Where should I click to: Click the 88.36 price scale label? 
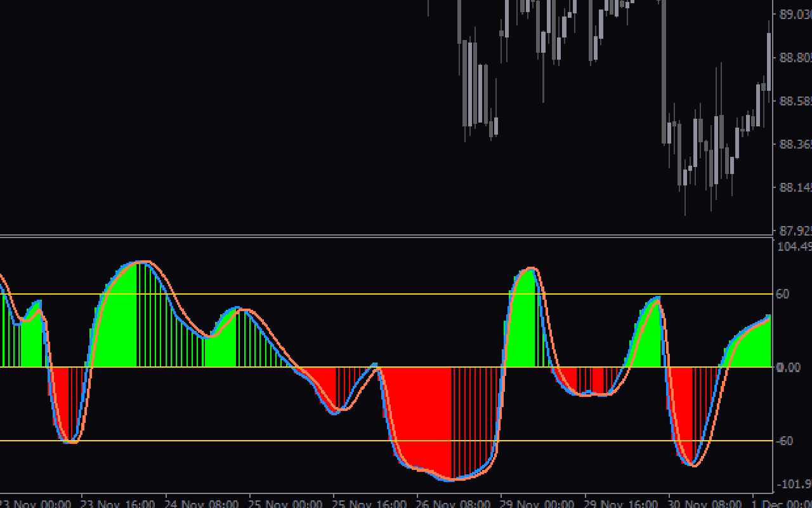click(795, 144)
